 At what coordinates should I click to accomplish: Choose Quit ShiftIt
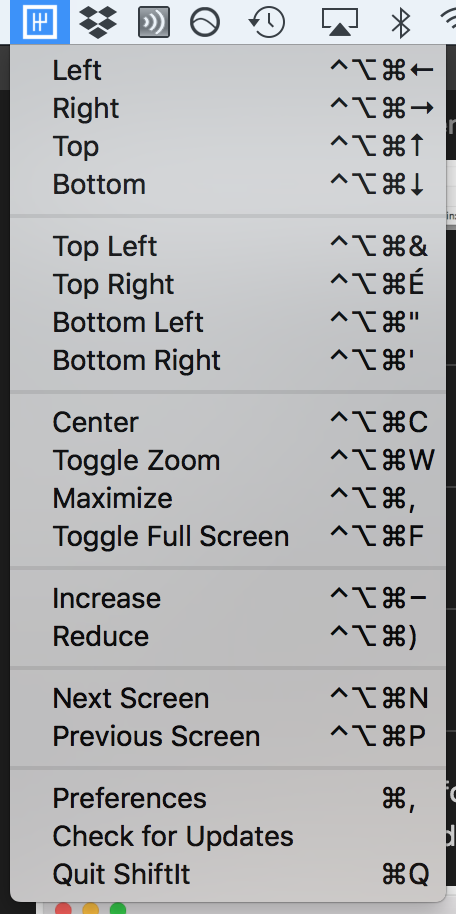click(228, 874)
